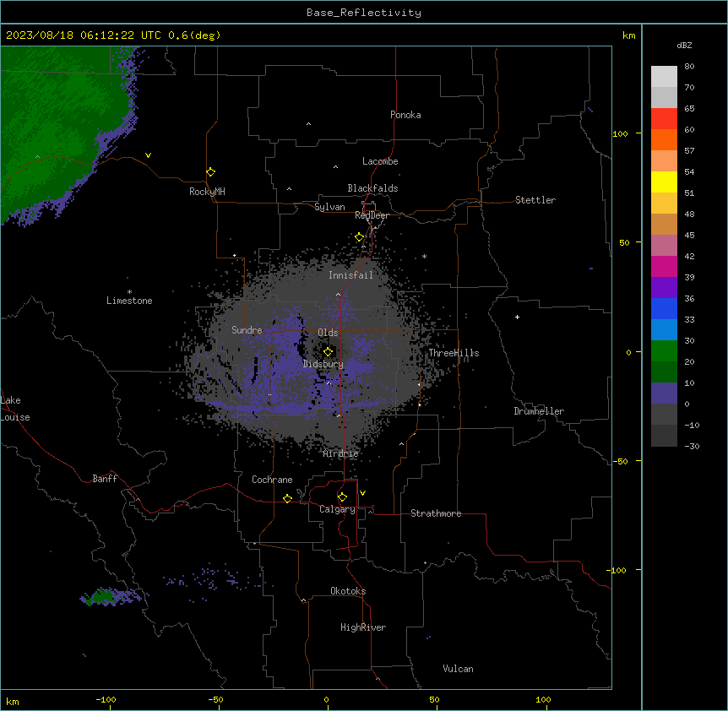This screenshot has height=711, width=728.
Task: Click the magenta 42-39 dBZ legend swatch
Action: pyautogui.click(x=664, y=266)
